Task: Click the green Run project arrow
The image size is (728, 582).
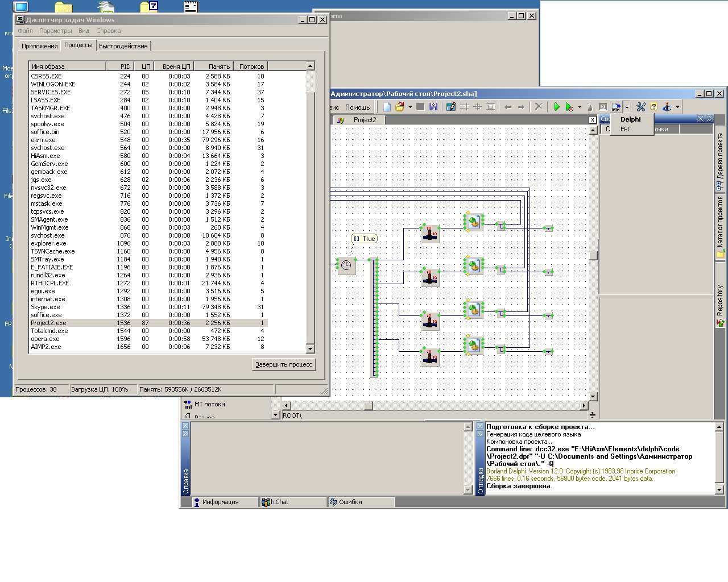Action: pyautogui.click(x=557, y=107)
